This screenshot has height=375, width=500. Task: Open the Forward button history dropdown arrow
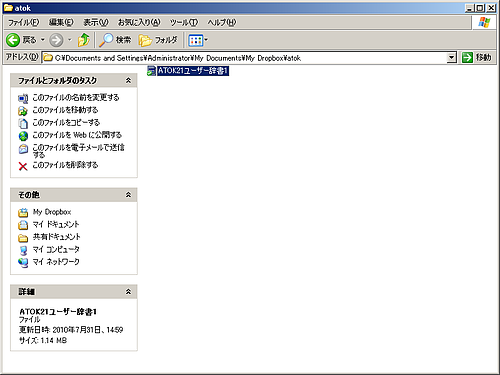click(70, 40)
